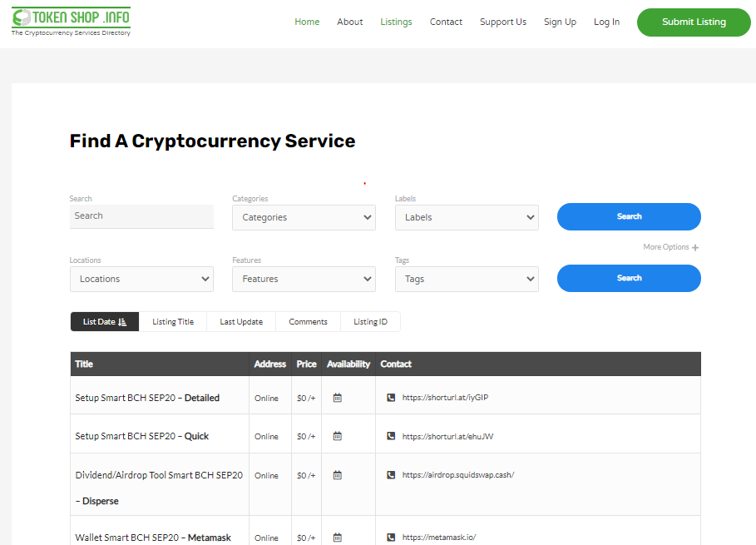
Task: Open the Categories dropdown
Action: (x=304, y=217)
